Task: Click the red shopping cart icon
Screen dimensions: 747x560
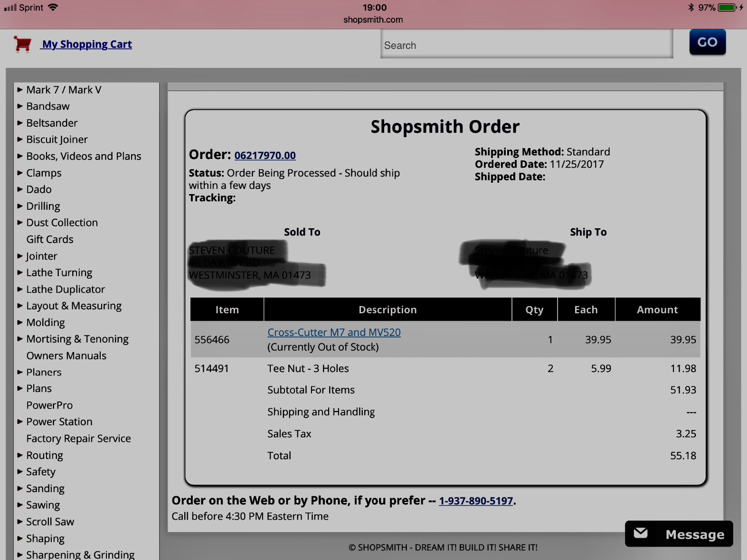Action: pyautogui.click(x=23, y=44)
